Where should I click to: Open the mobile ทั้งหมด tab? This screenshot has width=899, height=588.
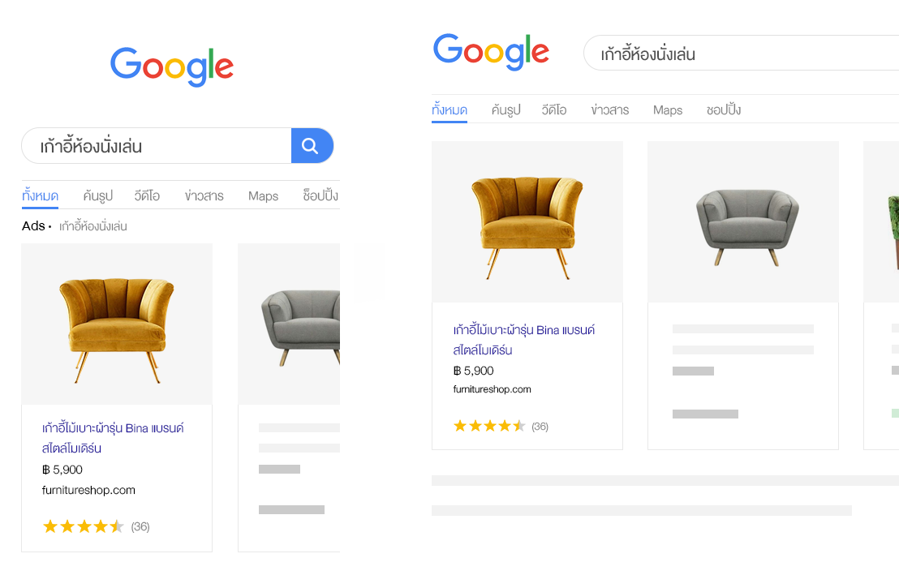40,195
